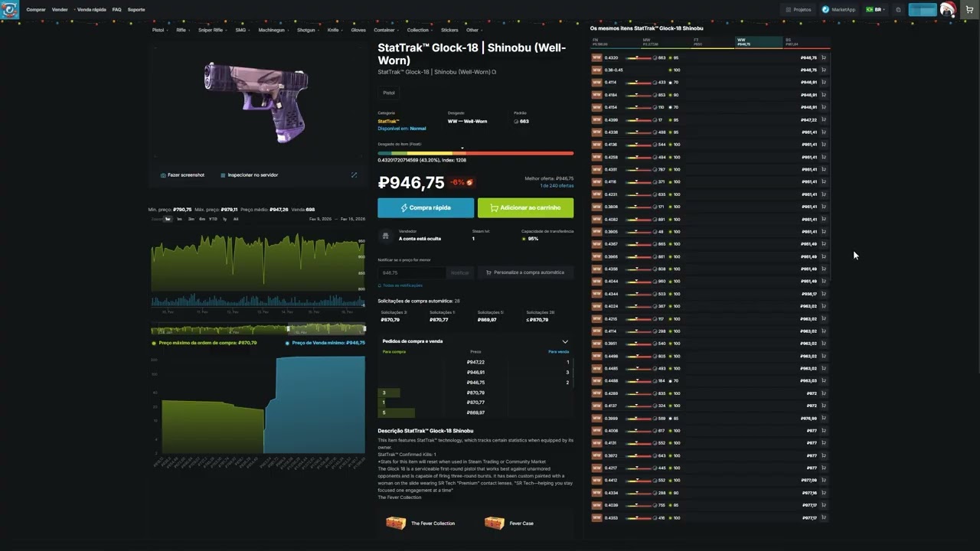Viewport: 980px width, 551px height.
Task: Select the YTD chart zoom option
Action: [213, 219]
